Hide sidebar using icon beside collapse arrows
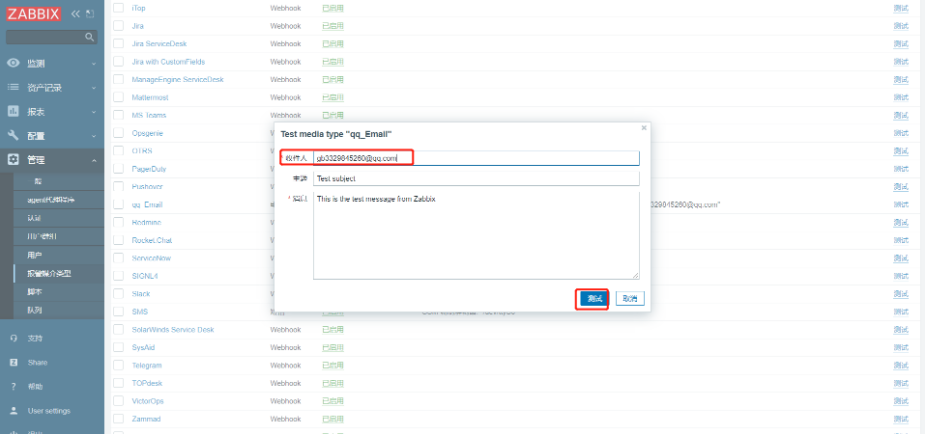The image size is (925, 434). [x=89, y=14]
